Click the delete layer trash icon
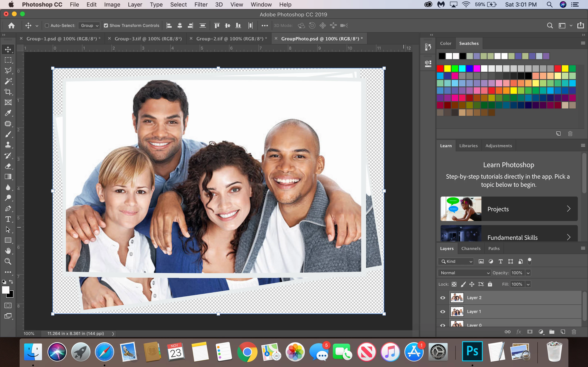 [x=574, y=332]
